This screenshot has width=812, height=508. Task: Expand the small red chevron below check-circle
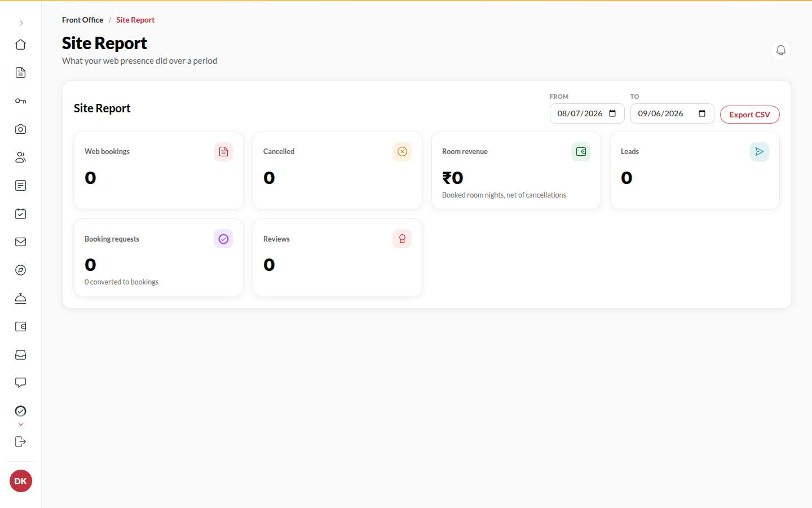(21, 424)
